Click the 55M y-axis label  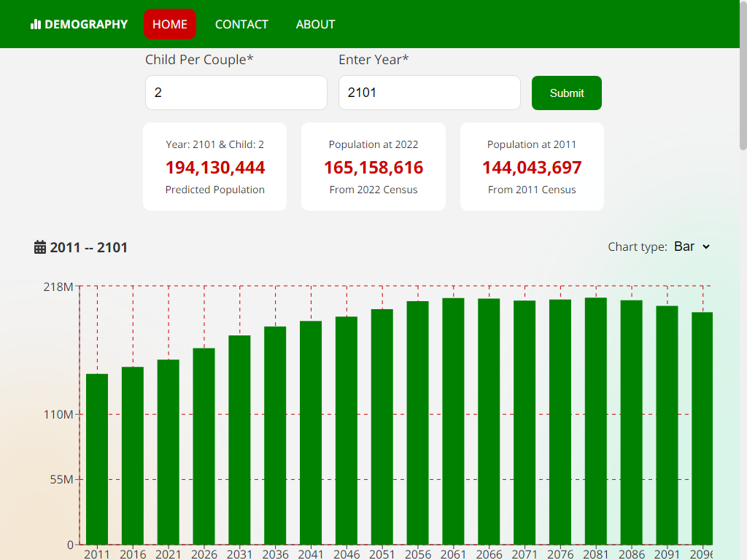click(x=61, y=480)
